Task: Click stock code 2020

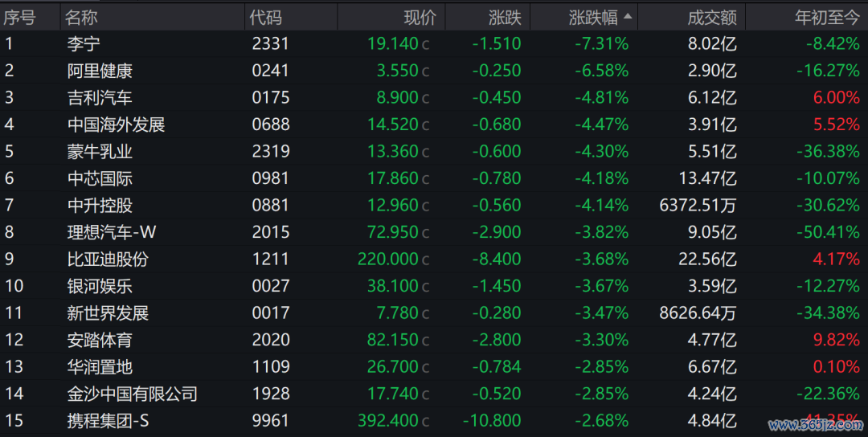Action: click(x=271, y=340)
